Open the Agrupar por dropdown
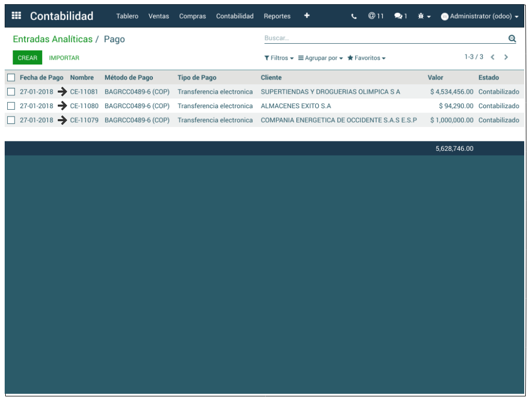This screenshot has width=532, height=399. tap(320, 58)
